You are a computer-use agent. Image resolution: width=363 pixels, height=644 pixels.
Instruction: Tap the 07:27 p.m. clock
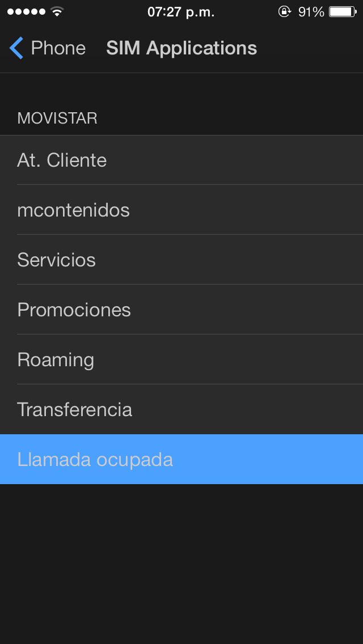pos(181,12)
